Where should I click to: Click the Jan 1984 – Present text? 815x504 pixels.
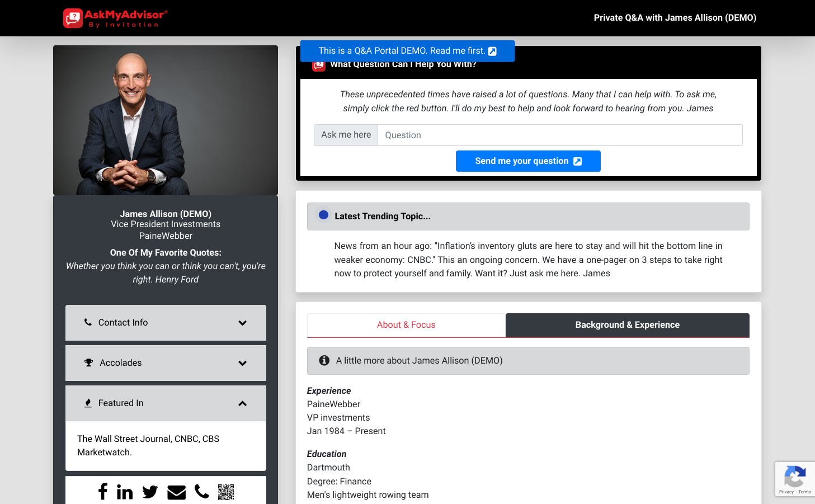tap(346, 431)
